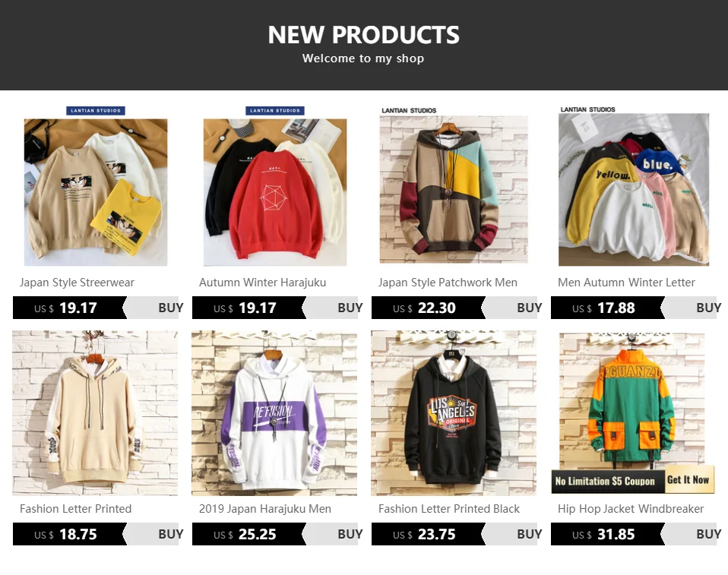Buy the Hip Hop Jacket Windbreaker

coord(690,534)
